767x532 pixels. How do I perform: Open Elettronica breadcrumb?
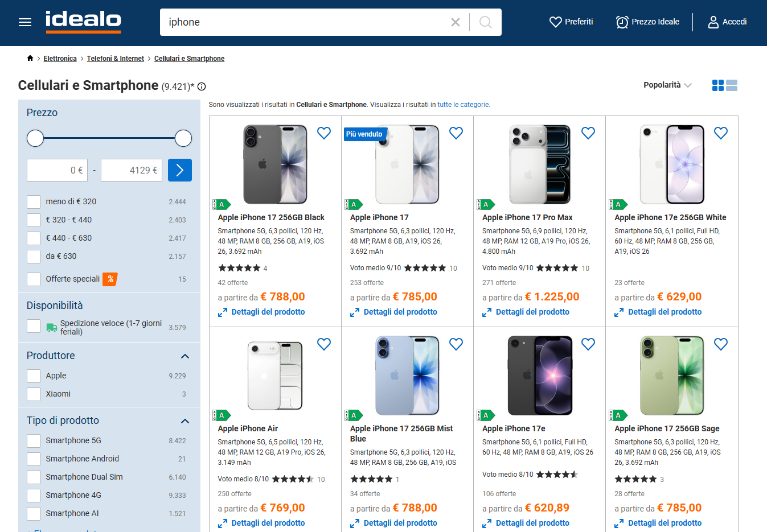pos(60,59)
